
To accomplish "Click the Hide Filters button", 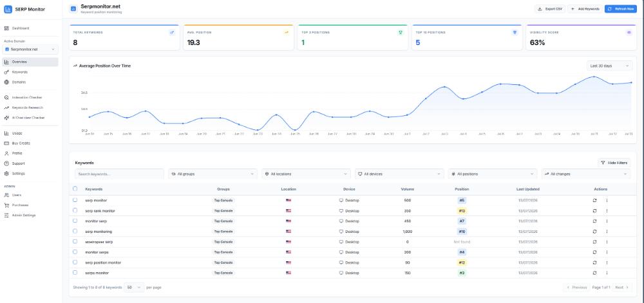I will point(614,163).
